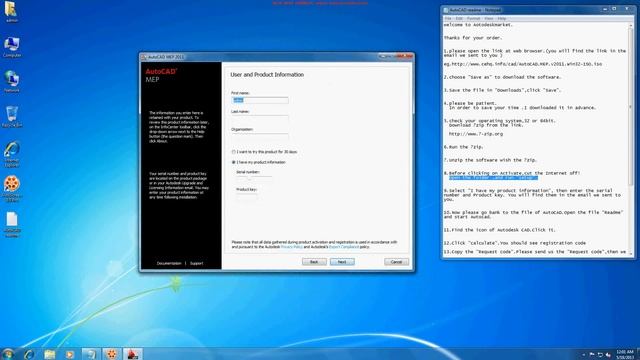Open the View menu in Notepad
This screenshot has width=640, height=360.
[489, 18]
